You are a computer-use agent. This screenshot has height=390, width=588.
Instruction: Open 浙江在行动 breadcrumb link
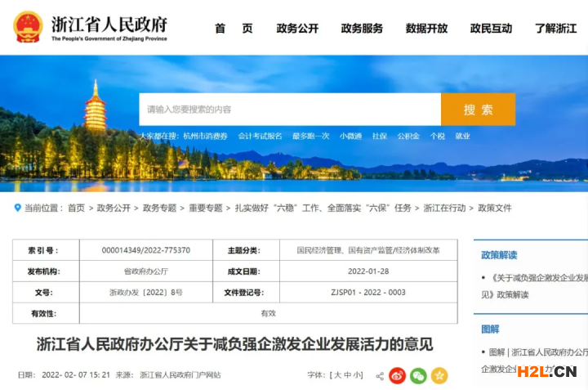[444, 208]
